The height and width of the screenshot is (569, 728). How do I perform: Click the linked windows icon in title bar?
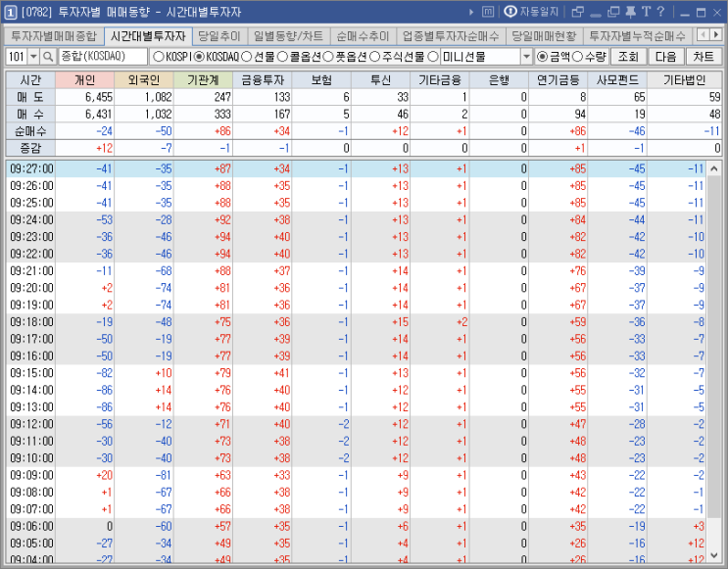click(x=578, y=12)
